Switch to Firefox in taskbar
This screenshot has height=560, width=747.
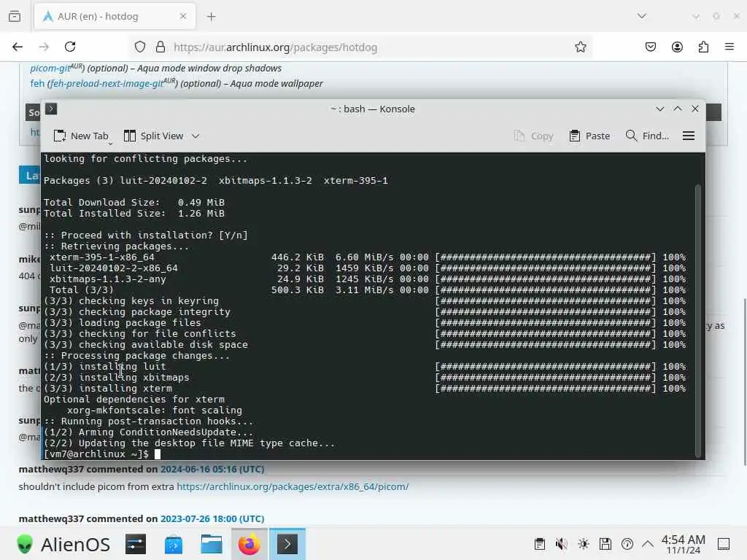(249, 544)
